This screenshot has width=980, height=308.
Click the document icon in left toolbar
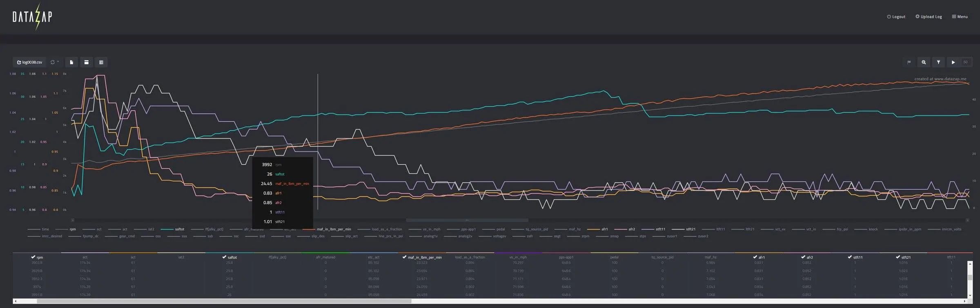(71, 62)
